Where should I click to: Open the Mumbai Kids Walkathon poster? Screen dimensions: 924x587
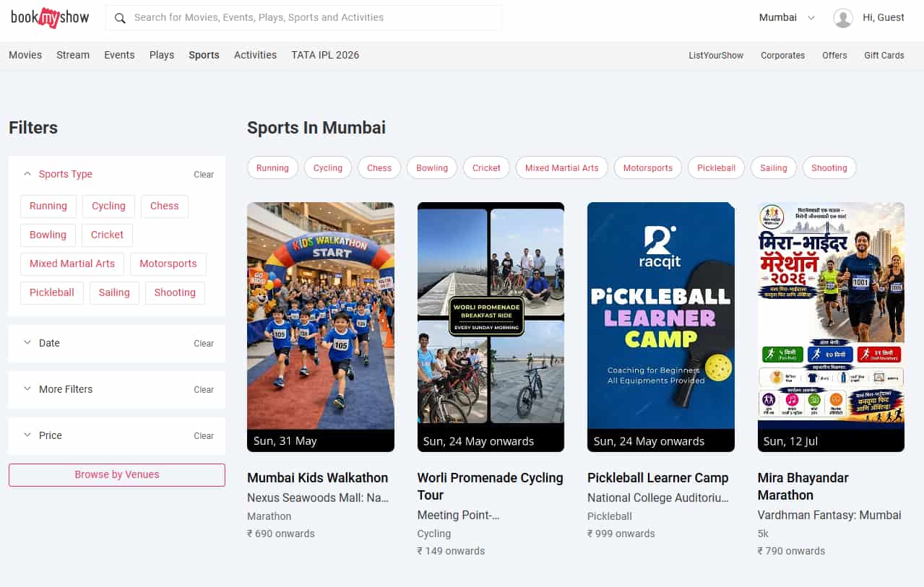point(321,327)
